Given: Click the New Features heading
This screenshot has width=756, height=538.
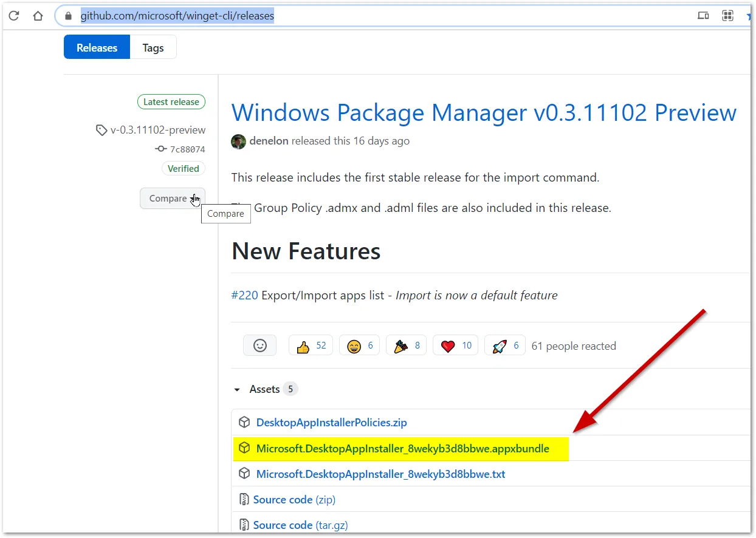Looking at the screenshot, I should [x=306, y=251].
